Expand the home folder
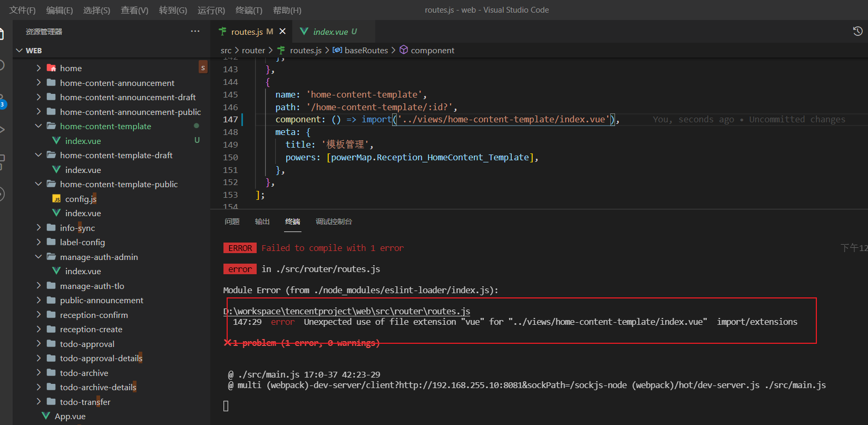The image size is (868, 425). (38, 68)
